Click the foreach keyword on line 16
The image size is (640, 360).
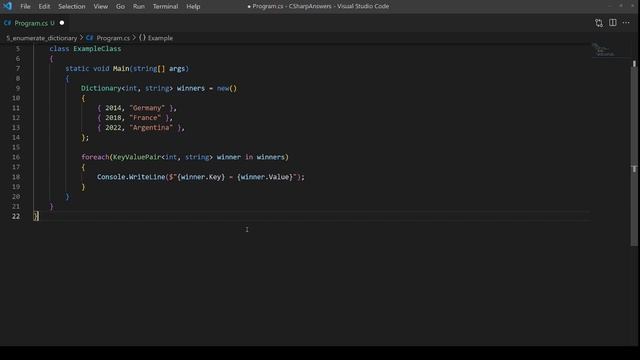(x=95, y=157)
